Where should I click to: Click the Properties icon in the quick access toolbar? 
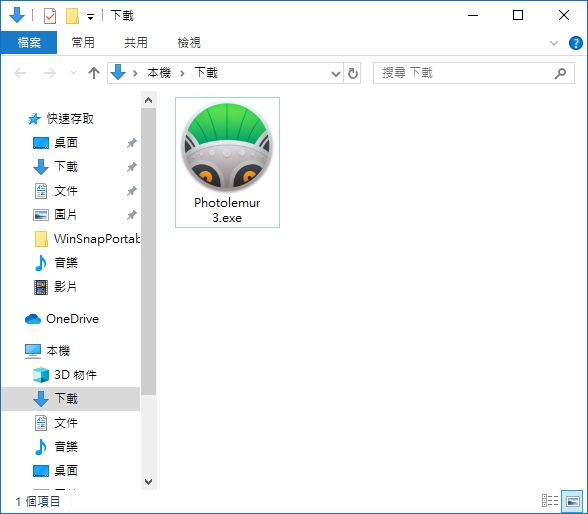tap(50, 16)
